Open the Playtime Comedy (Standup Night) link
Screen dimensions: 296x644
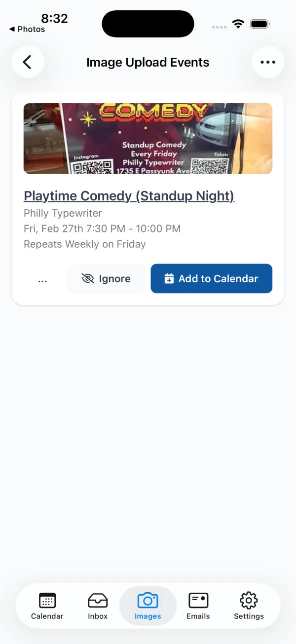coord(129,196)
